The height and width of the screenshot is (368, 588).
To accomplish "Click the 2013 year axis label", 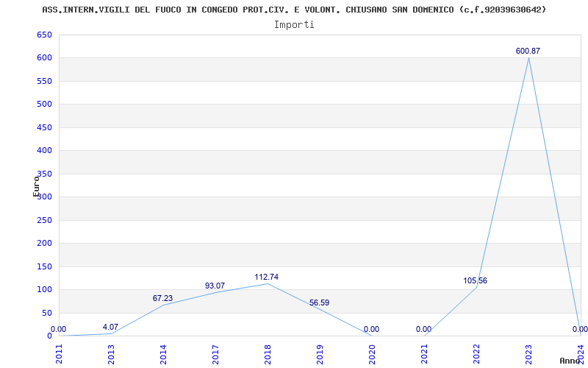I will (111, 353).
